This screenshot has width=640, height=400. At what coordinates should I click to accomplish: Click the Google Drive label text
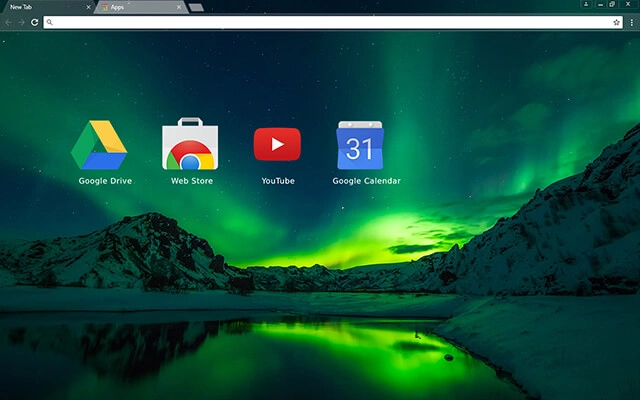105,181
